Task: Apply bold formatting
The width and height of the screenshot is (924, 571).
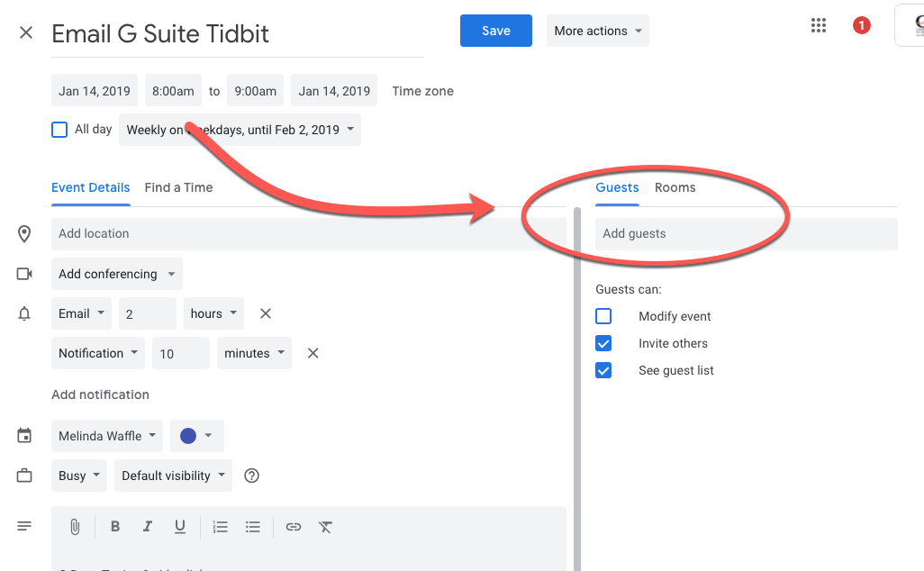Action: (115, 527)
